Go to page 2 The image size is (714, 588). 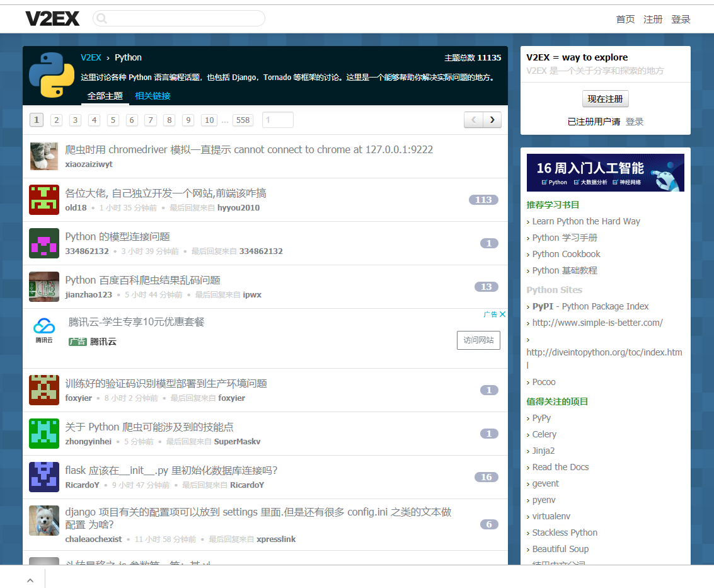(57, 120)
